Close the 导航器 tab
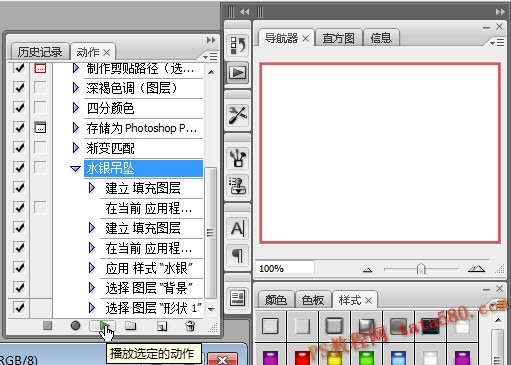Viewport: 511px width, 365px height. tap(305, 39)
